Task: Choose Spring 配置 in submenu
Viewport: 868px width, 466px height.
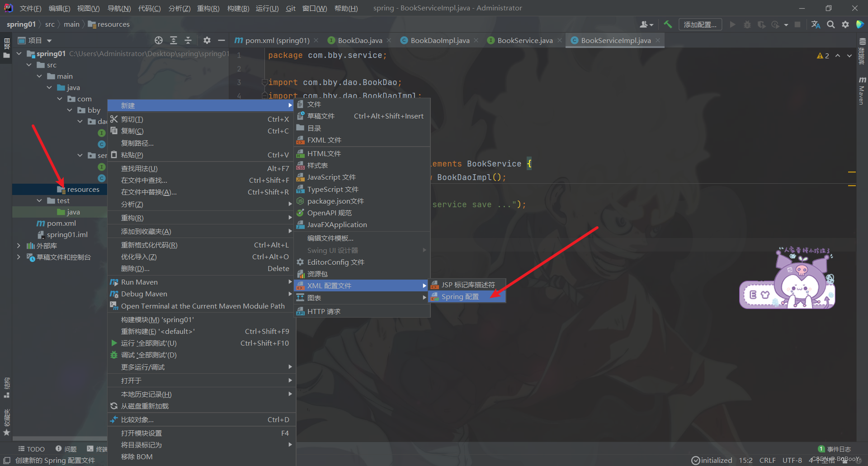Action: (x=467, y=297)
